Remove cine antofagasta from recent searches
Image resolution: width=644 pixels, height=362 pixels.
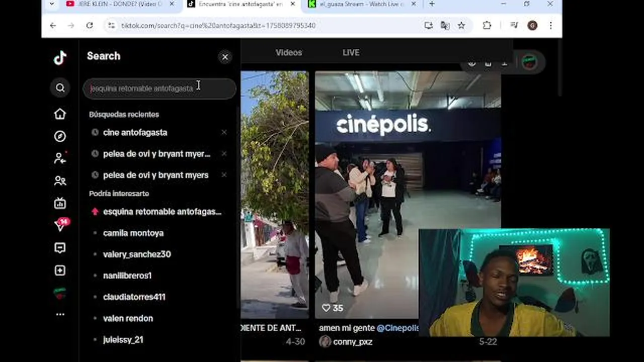pos(224,132)
